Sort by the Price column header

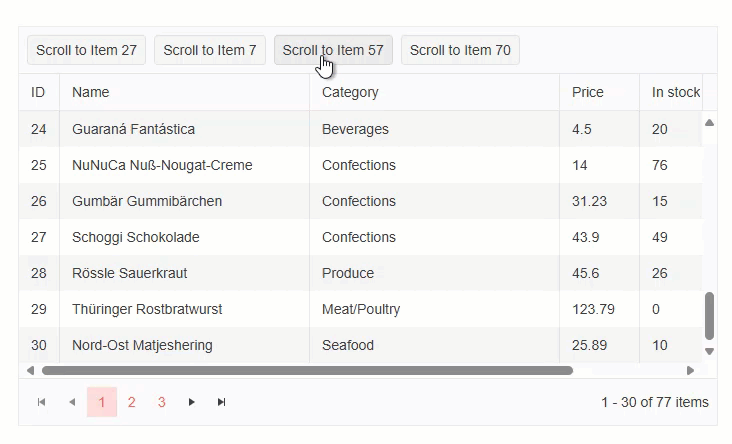coord(588,92)
